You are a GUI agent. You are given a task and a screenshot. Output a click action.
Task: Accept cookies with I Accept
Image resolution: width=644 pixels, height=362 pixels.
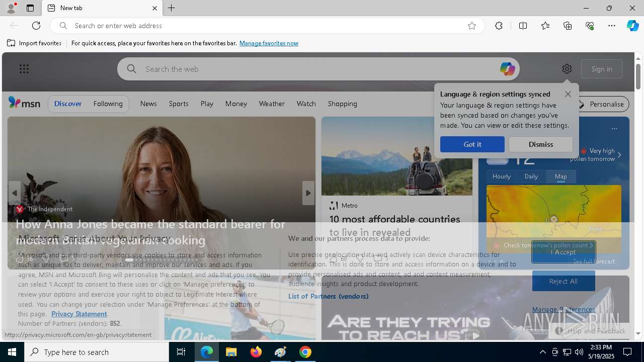click(563, 252)
